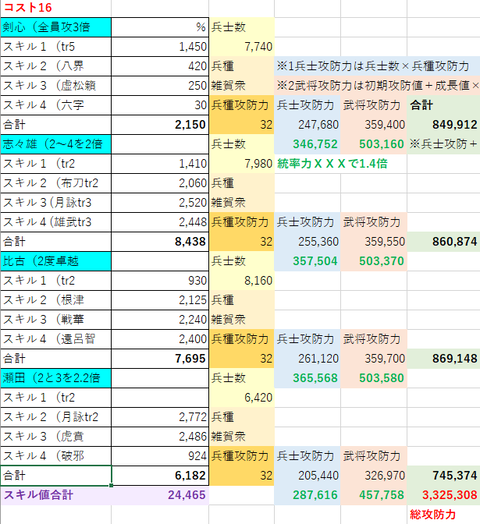Select the スキル２（月詠tr2 value 2,772
Viewport: 480px width, 524px height.
click(160, 417)
